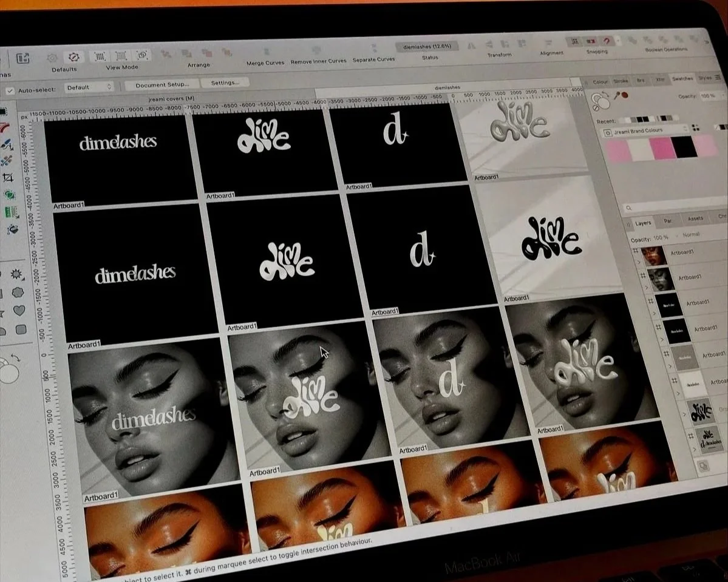Select the Layers tab
This screenshot has height=582, width=728.
[x=643, y=223]
